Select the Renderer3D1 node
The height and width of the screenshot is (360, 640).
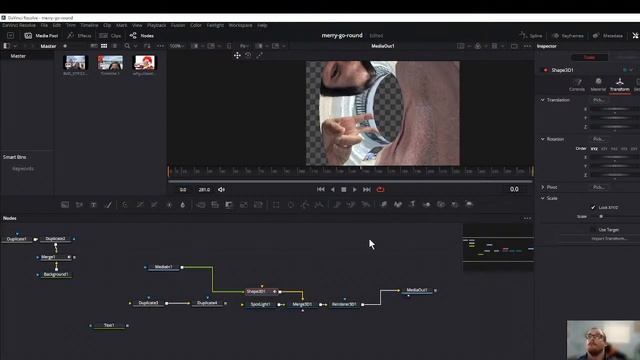click(344, 304)
